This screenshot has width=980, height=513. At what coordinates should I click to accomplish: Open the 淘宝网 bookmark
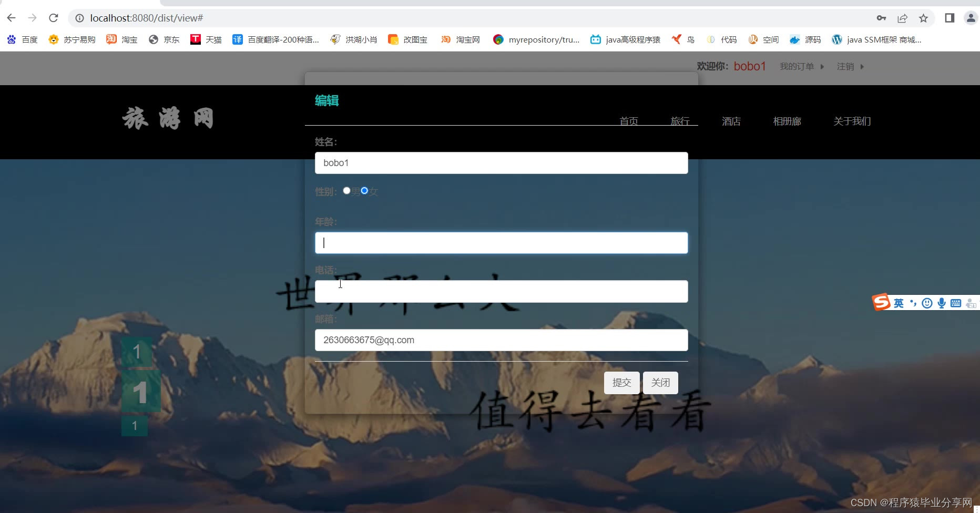coord(461,39)
